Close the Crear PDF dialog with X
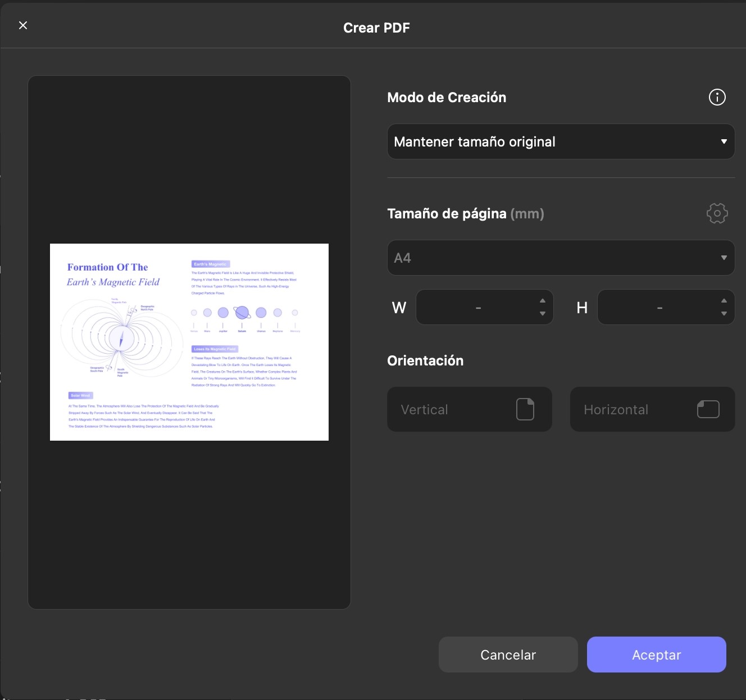 click(23, 25)
